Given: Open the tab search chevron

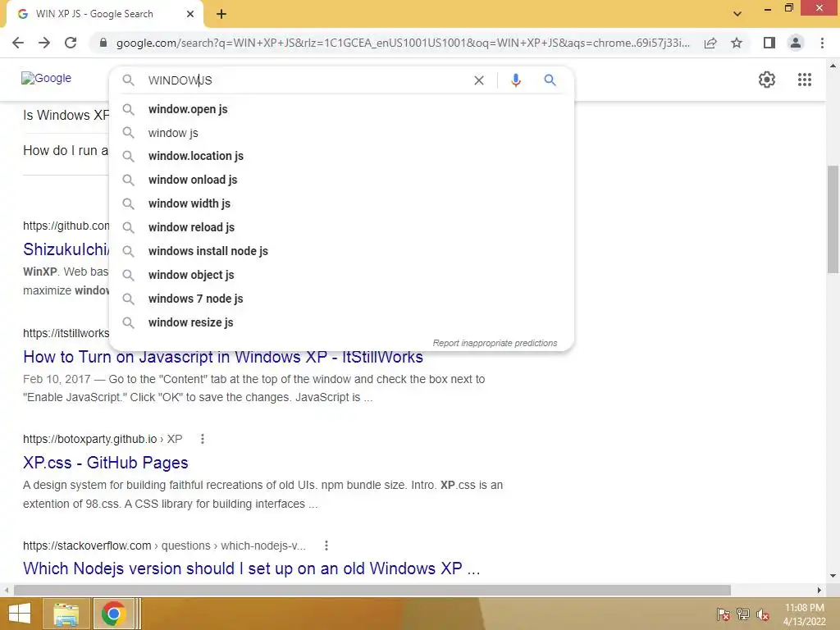Looking at the screenshot, I should [737, 14].
